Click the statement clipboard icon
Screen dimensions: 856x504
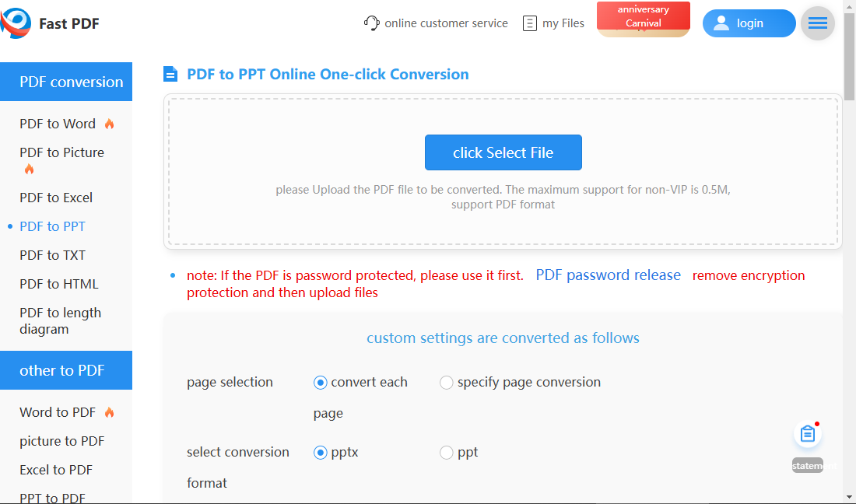[808, 434]
